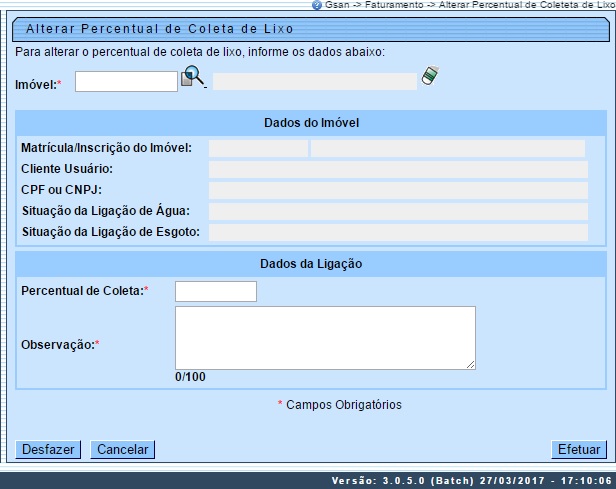Viewport: 616px width, 489px height.
Task: Select the Matrícula do Imóvel field
Action: coord(258,149)
